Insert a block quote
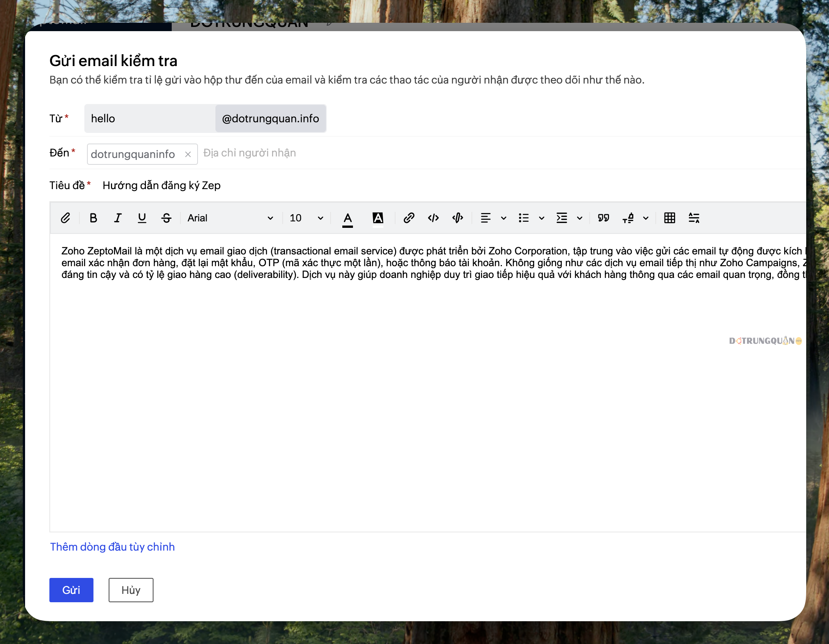This screenshot has height=644, width=829. coord(603,218)
